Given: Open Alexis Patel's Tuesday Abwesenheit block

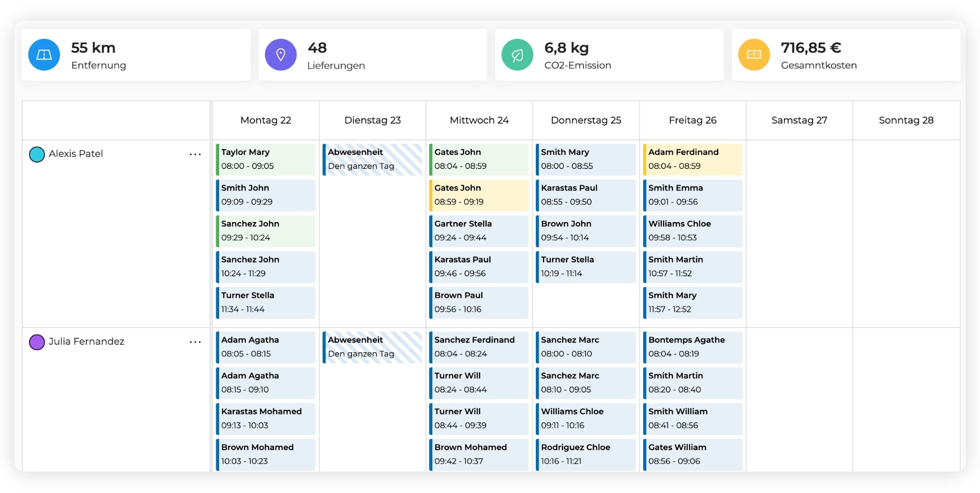Looking at the screenshot, I should pos(372,159).
